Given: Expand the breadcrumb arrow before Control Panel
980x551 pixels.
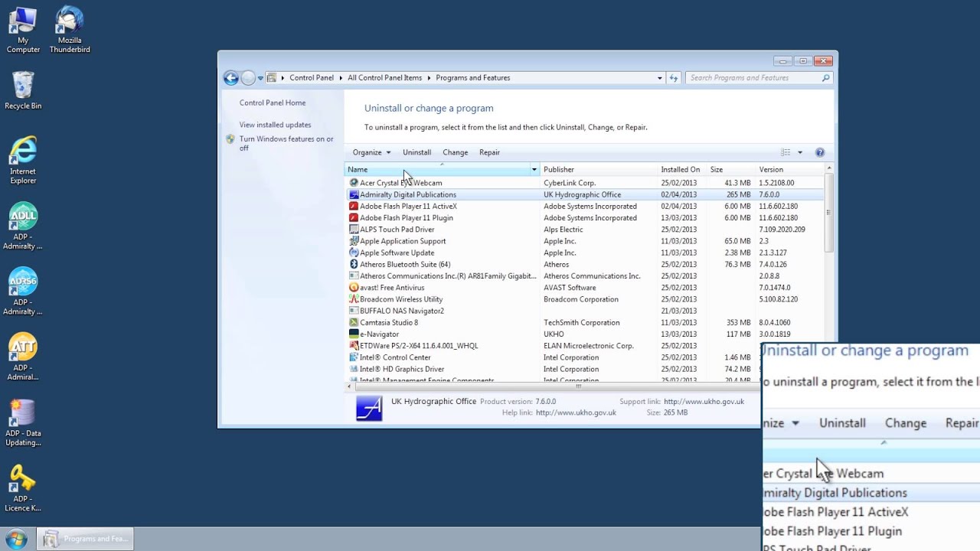Looking at the screenshot, I should point(283,78).
